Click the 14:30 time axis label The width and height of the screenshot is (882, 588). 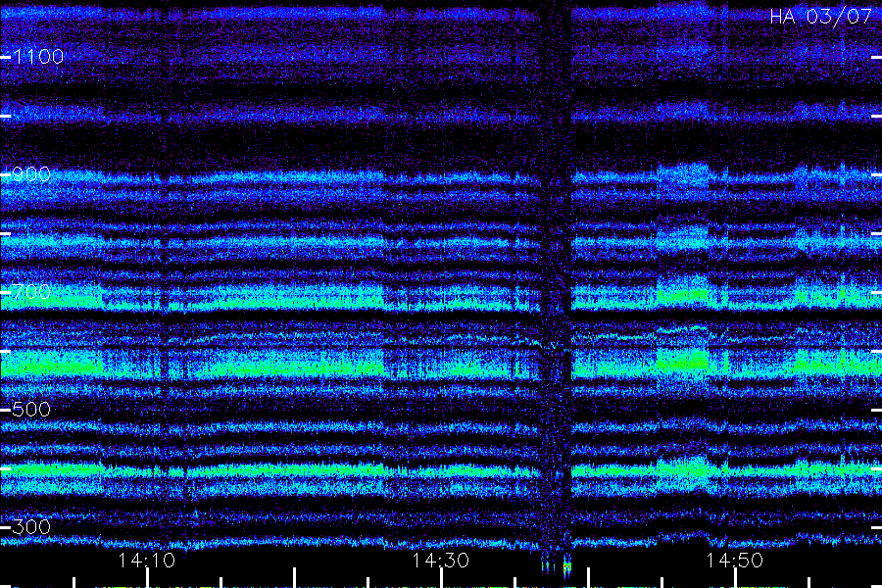pyautogui.click(x=440, y=561)
